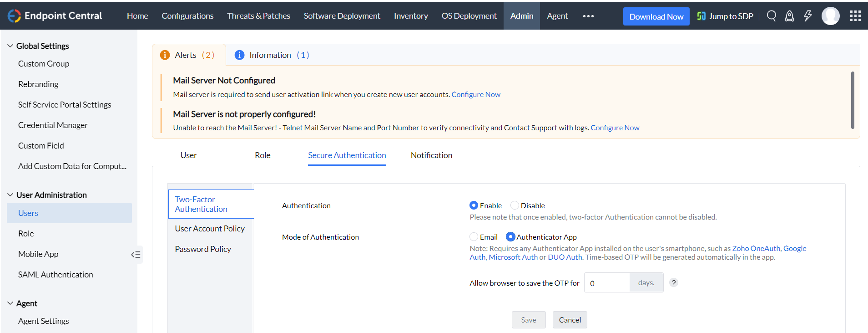Click the Download Now button
The height and width of the screenshot is (333, 868).
click(x=656, y=16)
